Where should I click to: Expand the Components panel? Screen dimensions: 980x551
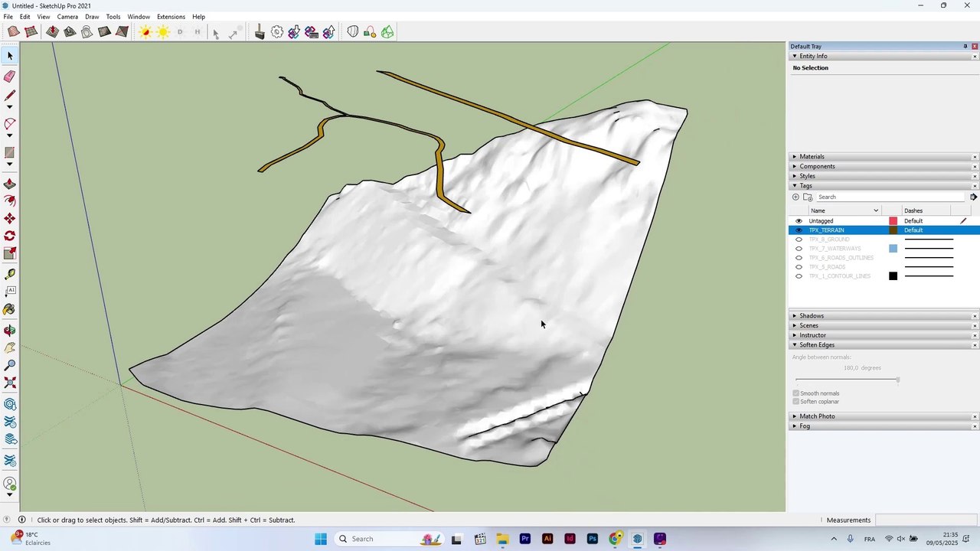795,166
